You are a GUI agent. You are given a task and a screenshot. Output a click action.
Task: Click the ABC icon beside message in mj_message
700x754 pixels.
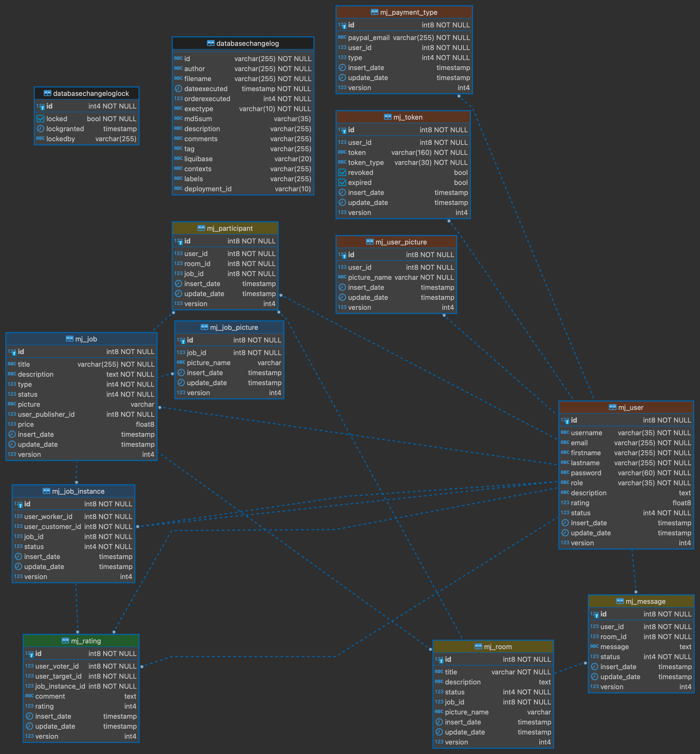point(594,647)
